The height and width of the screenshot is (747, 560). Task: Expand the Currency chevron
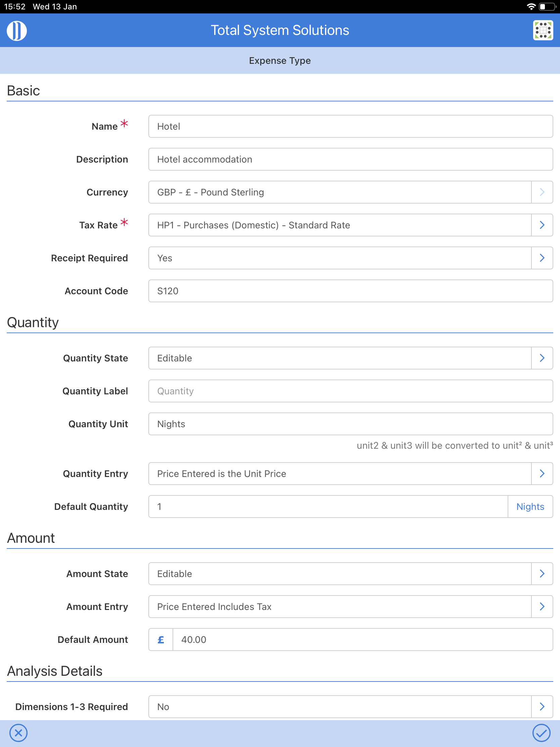click(542, 192)
